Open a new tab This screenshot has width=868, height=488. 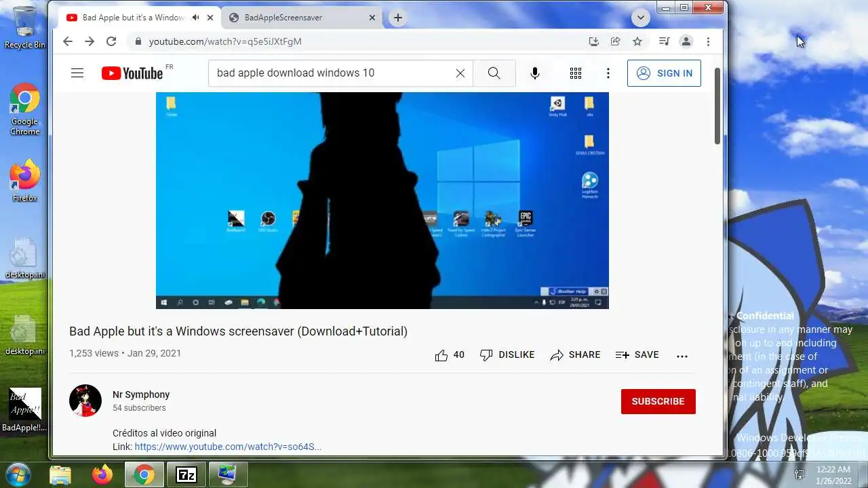tap(398, 18)
